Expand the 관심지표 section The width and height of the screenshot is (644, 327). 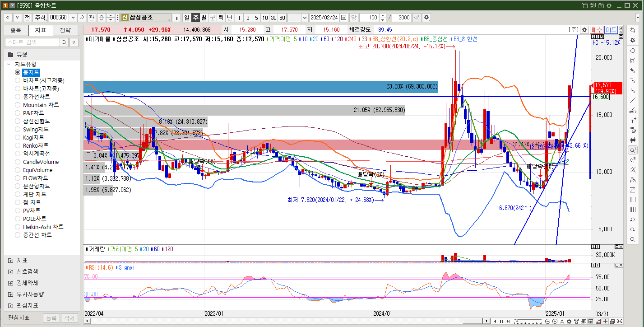pyautogui.click(x=11, y=305)
